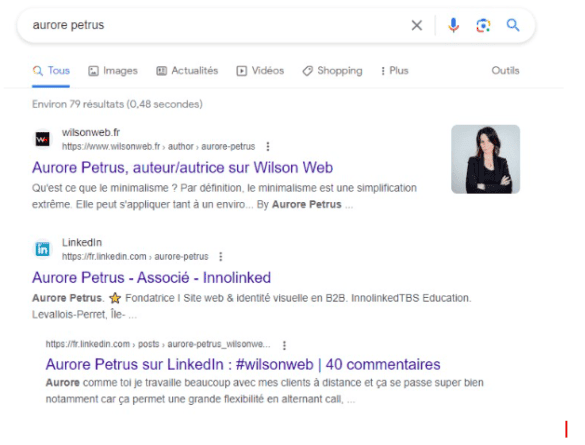The height and width of the screenshot is (445, 585).
Task: Click the Qu'est ce que le minimalisme snippet
Action: tap(224, 196)
